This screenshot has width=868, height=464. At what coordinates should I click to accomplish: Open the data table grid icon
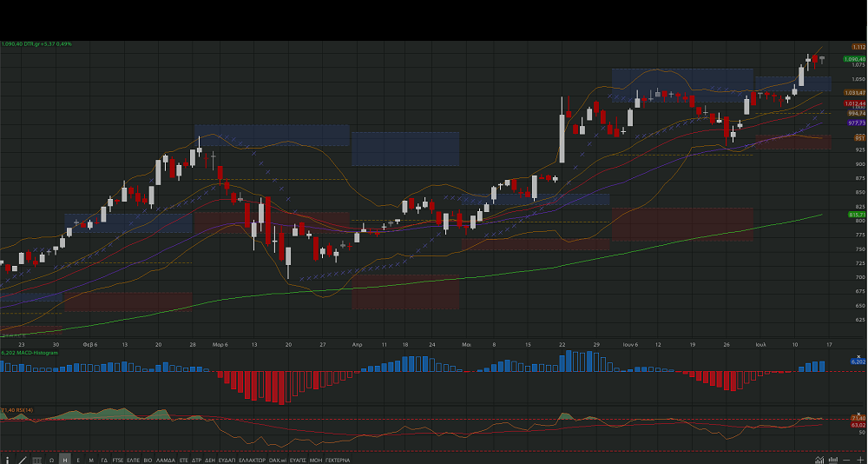point(36,461)
